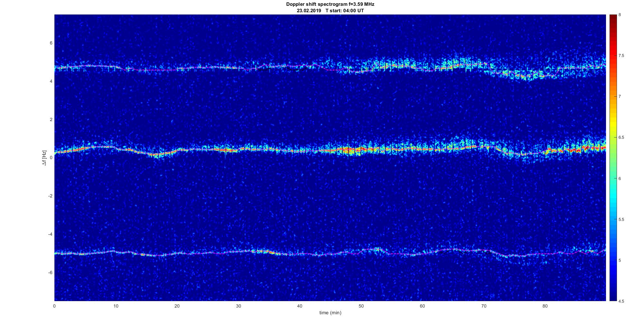Click the colorbar tick label '6.5'
Viewport: 644px width, 323px height.
pos(621,138)
